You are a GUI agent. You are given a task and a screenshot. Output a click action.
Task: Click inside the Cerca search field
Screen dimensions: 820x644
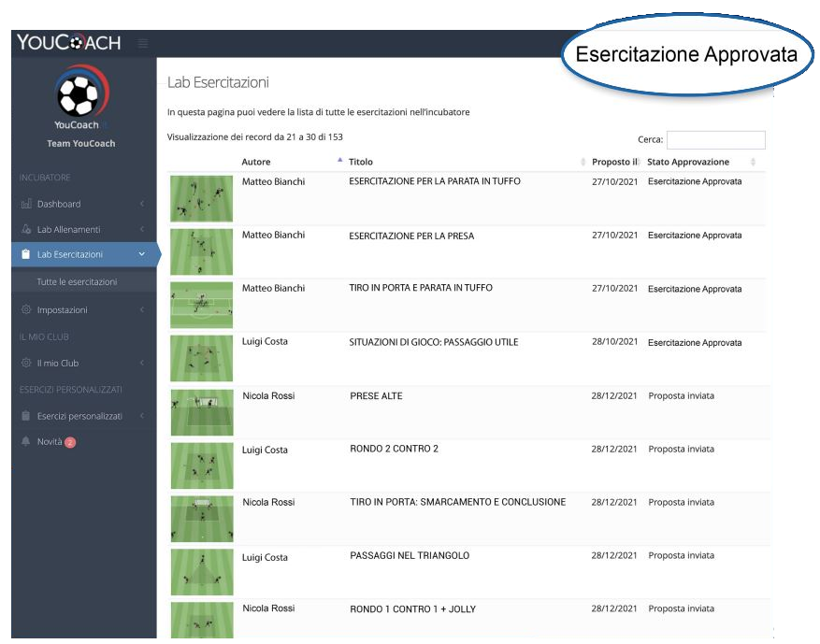(718, 139)
